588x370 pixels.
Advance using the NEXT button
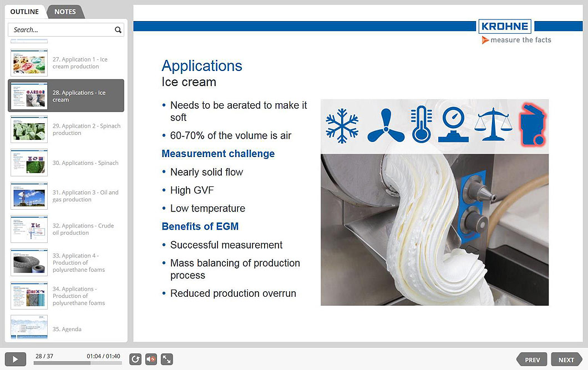click(566, 359)
